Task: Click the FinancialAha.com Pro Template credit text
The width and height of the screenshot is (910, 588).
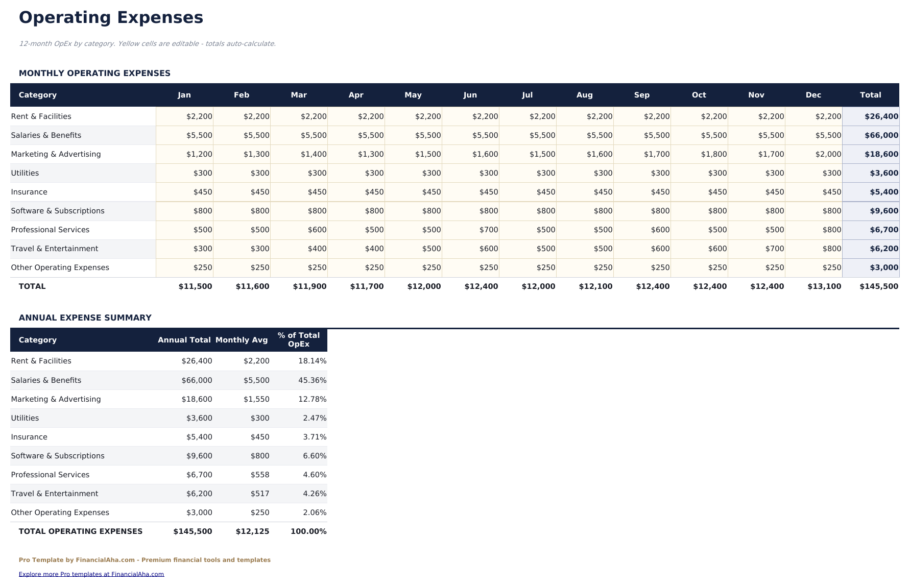Action: (x=145, y=560)
